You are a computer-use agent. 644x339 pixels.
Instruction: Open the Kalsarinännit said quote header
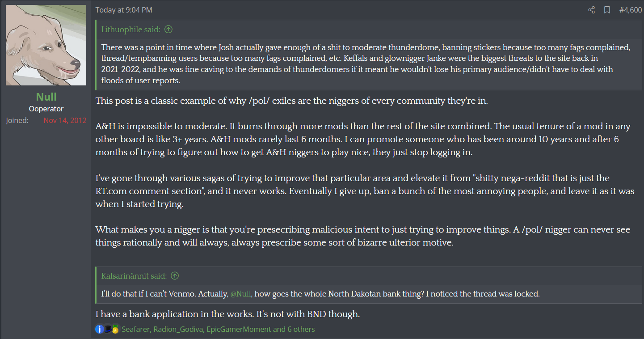[134, 276]
